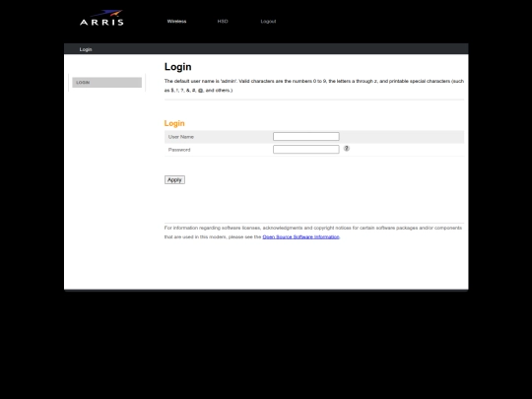Click Logout in the top navigation
Screen dimensions: 532x399
pos(268,22)
